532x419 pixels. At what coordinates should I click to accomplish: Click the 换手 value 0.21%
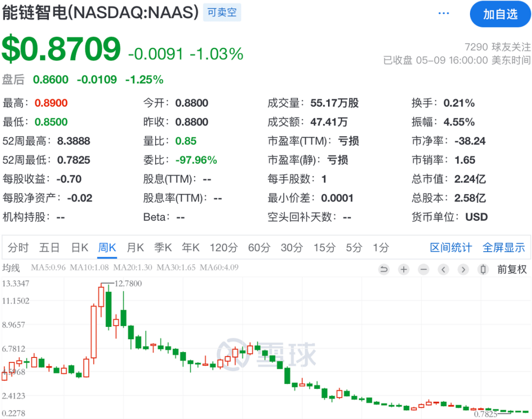459,103
